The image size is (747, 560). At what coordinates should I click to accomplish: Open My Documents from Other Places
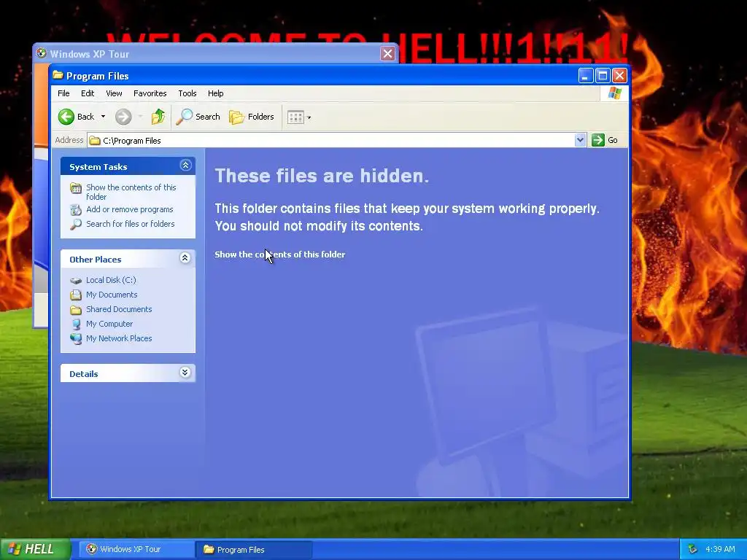click(x=112, y=295)
